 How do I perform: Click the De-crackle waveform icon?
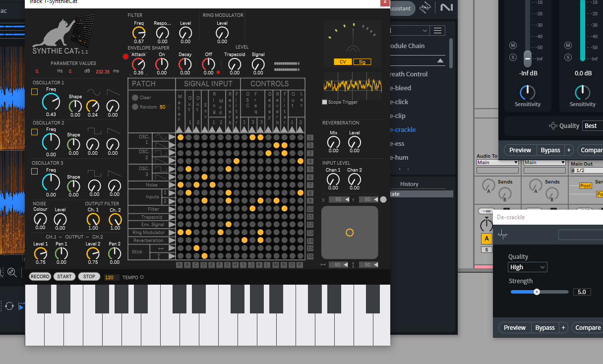[503, 235]
